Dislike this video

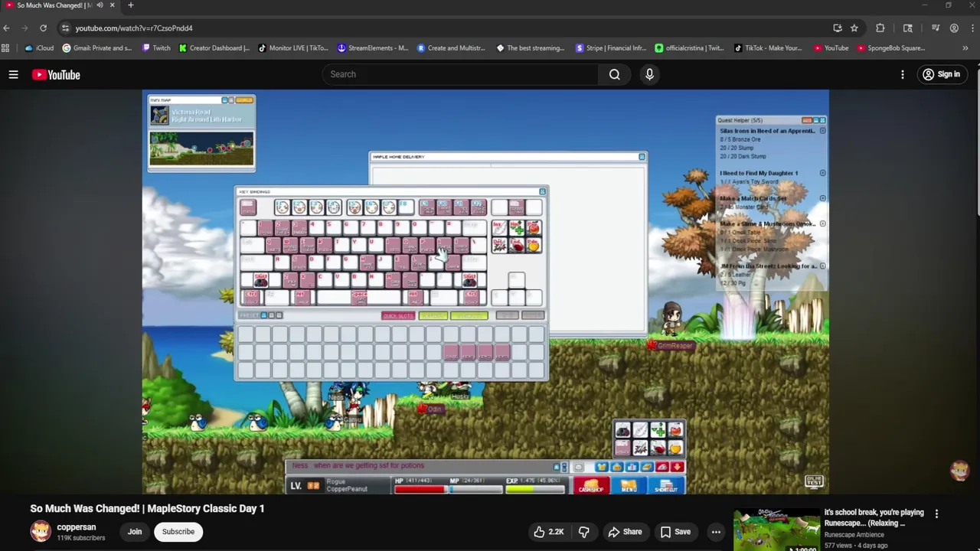(x=583, y=532)
